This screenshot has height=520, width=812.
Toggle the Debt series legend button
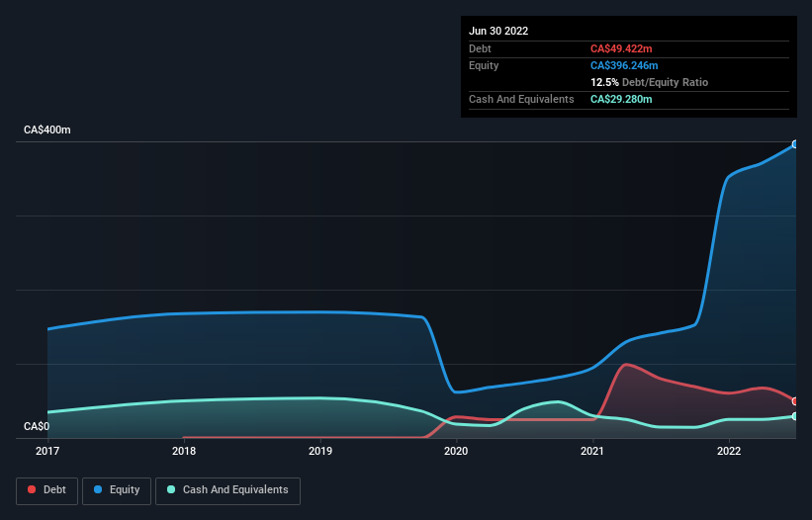(47, 490)
